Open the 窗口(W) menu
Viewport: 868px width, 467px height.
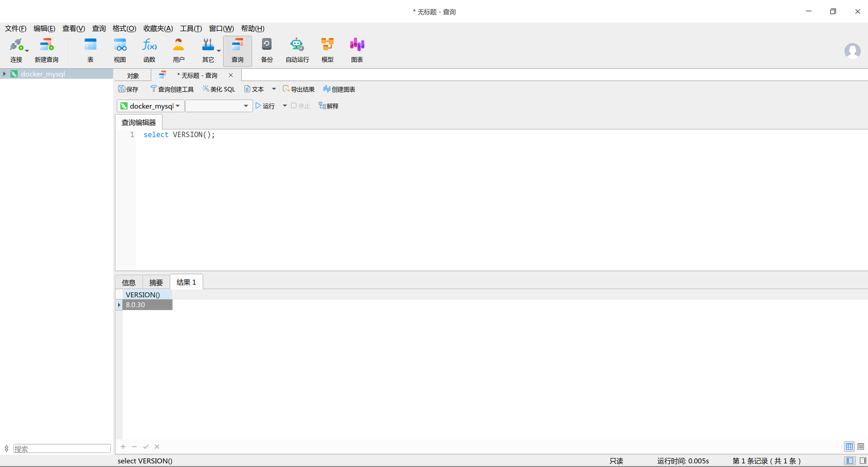[222, 29]
